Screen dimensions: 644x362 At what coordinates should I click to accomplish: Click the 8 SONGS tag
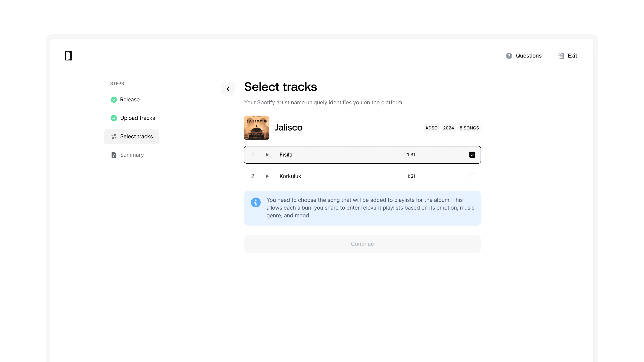469,128
